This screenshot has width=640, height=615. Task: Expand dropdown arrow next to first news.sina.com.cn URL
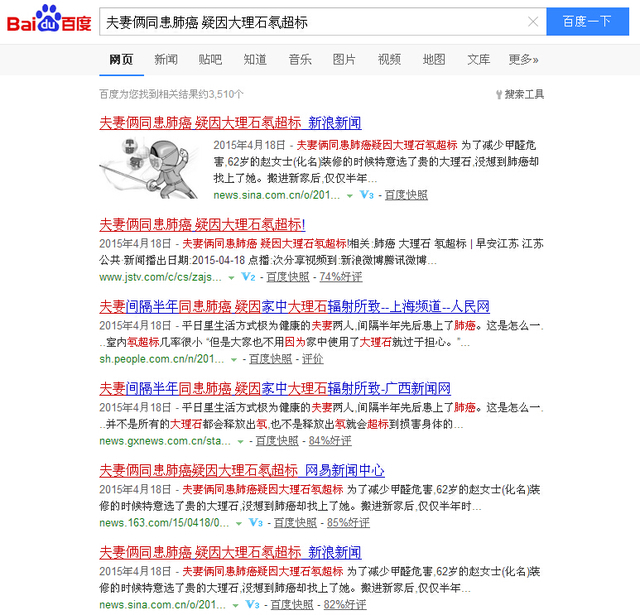[x=349, y=196]
